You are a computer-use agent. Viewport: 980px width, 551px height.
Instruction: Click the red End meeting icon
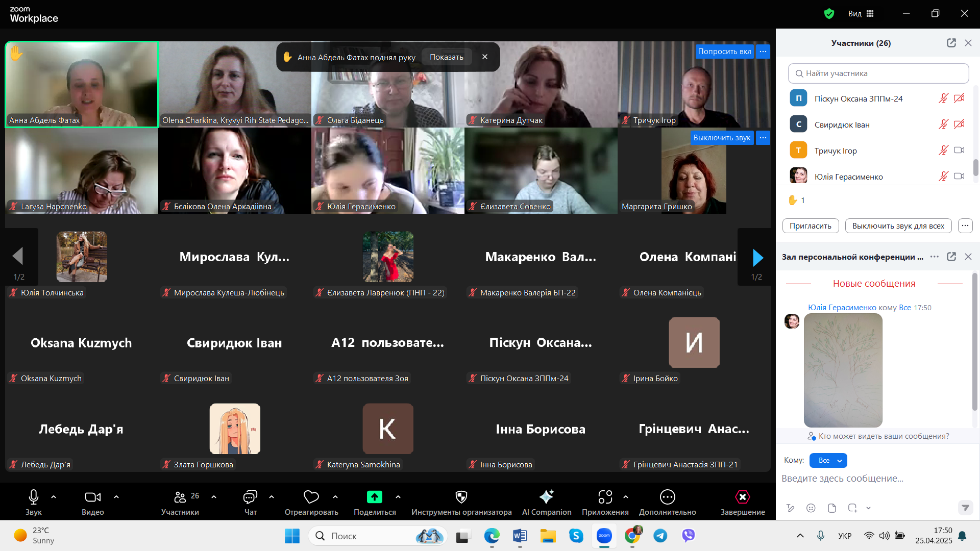742,497
